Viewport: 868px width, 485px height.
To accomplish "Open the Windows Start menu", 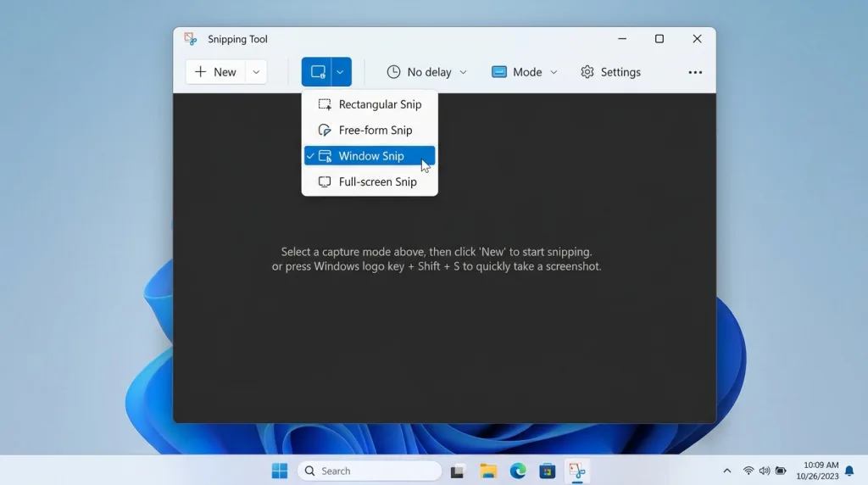I will click(280, 471).
